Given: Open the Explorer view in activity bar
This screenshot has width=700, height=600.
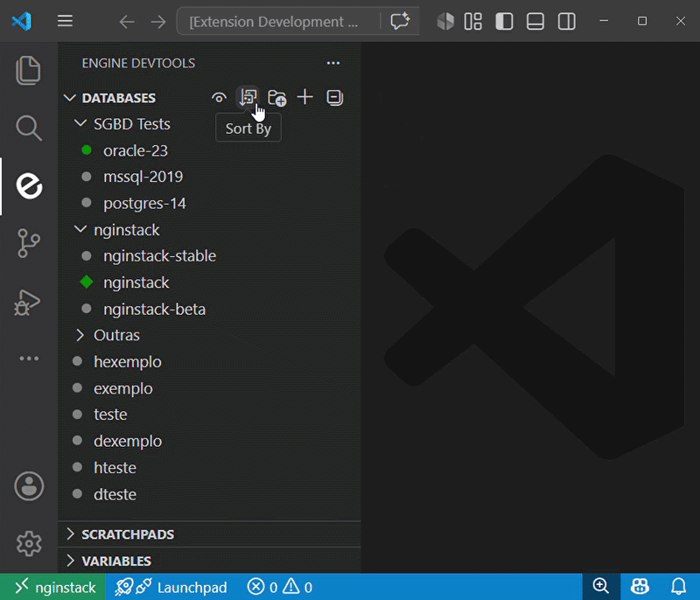Looking at the screenshot, I should [x=29, y=70].
